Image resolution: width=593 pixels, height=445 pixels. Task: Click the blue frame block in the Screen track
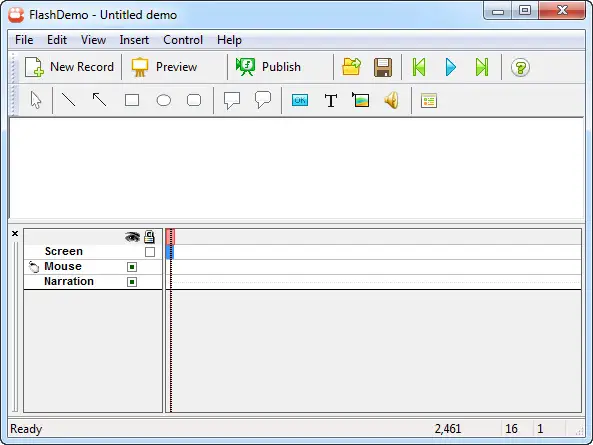click(x=170, y=252)
